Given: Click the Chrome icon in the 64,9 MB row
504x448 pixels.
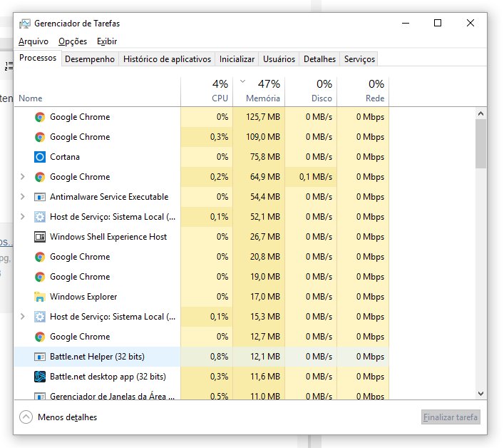Looking at the screenshot, I should (x=40, y=177).
